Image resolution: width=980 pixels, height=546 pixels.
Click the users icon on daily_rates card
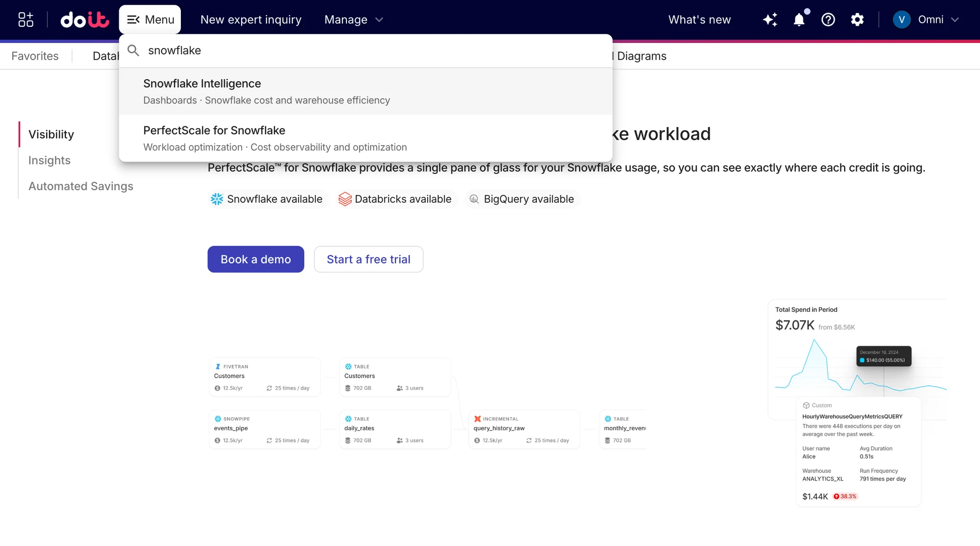point(400,440)
